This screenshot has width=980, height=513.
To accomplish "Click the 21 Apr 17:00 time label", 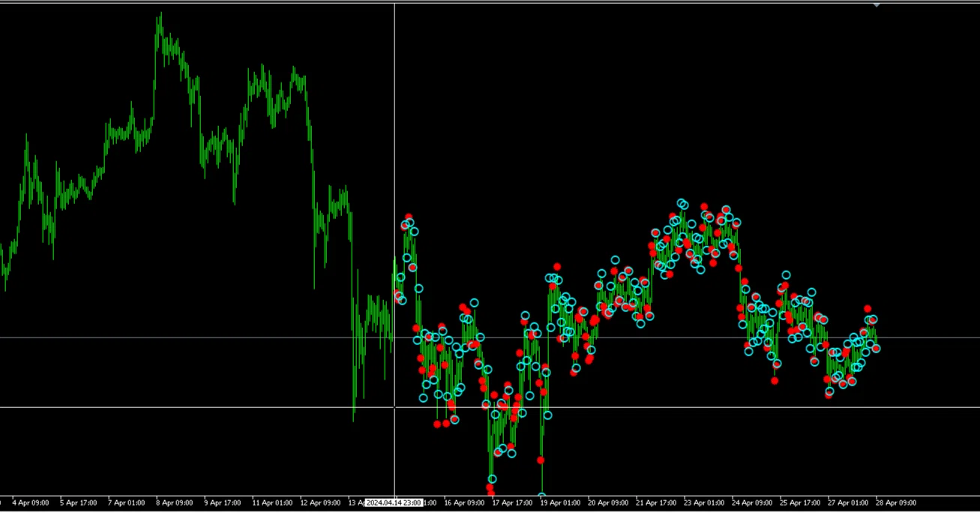I will pyautogui.click(x=658, y=502).
